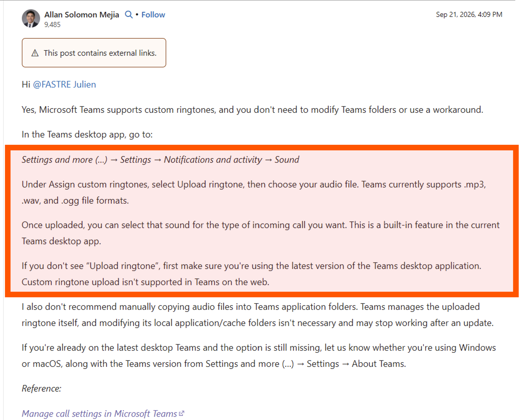Viewport: 519px width, 420px height.
Task: Click the Reference: label
Action: pyautogui.click(x=41, y=389)
